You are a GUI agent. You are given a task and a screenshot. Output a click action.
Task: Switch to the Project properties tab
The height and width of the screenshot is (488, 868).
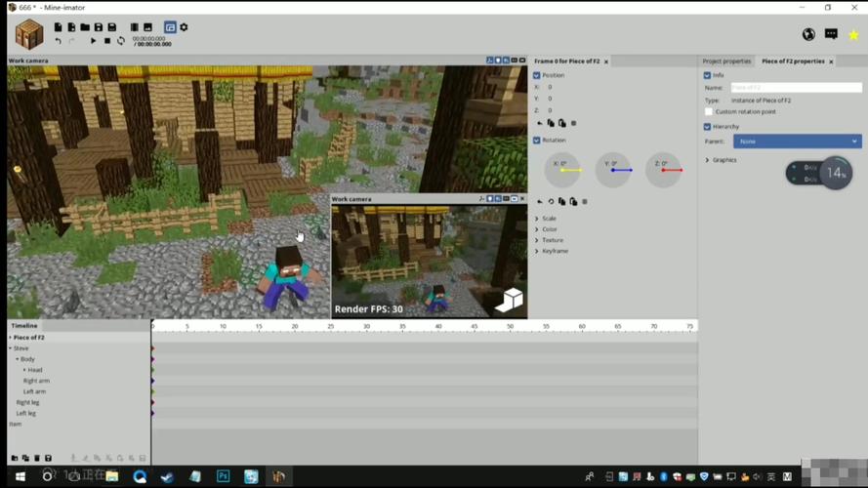coord(726,61)
